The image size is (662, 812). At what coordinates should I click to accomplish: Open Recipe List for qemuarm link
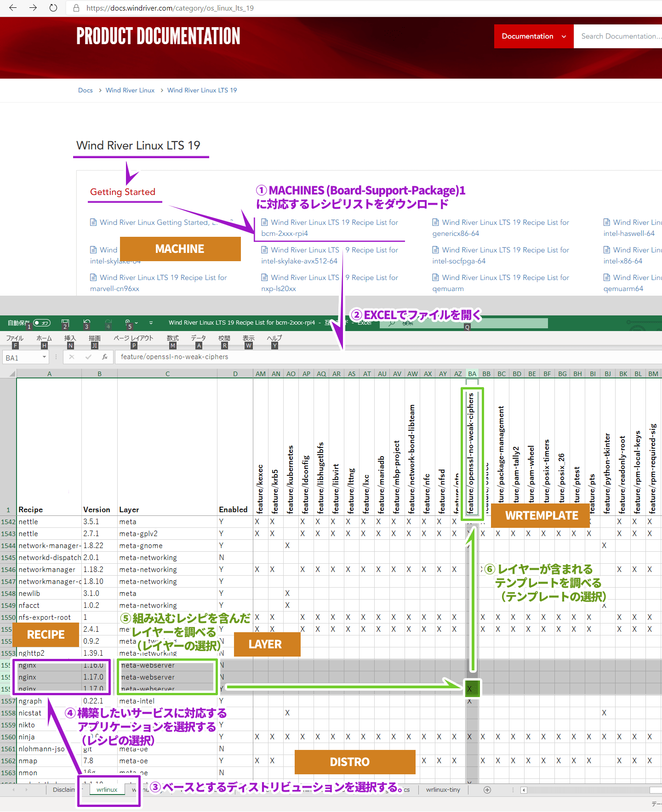[x=501, y=283]
